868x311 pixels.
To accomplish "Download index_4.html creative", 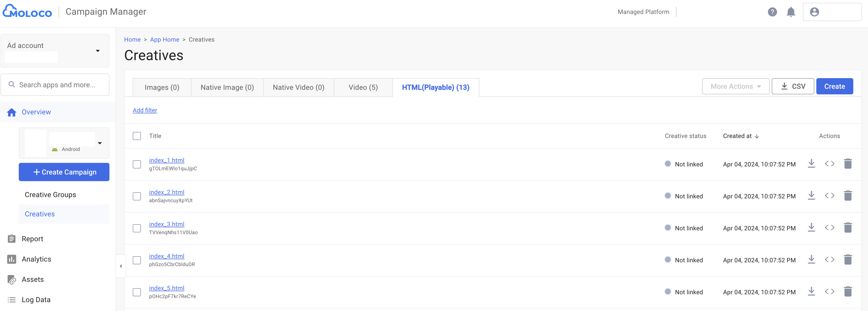I will tap(812, 260).
